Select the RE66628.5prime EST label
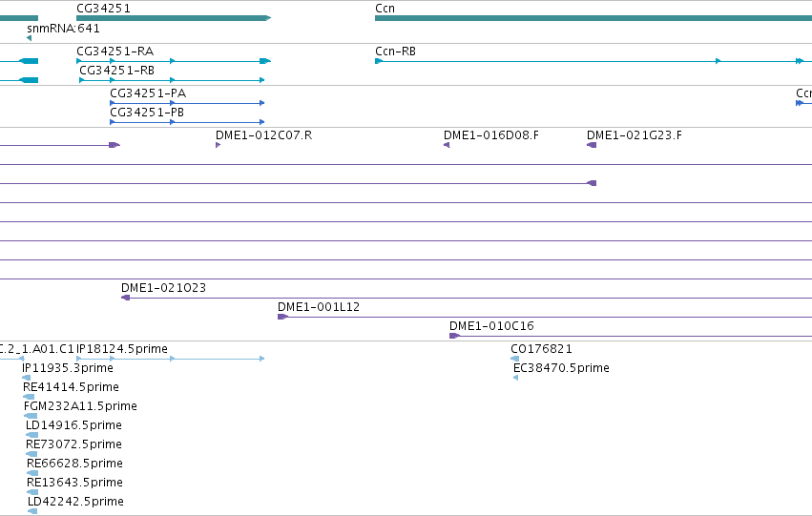Image resolution: width=812 pixels, height=516 pixels. pyautogui.click(x=74, y=464)
